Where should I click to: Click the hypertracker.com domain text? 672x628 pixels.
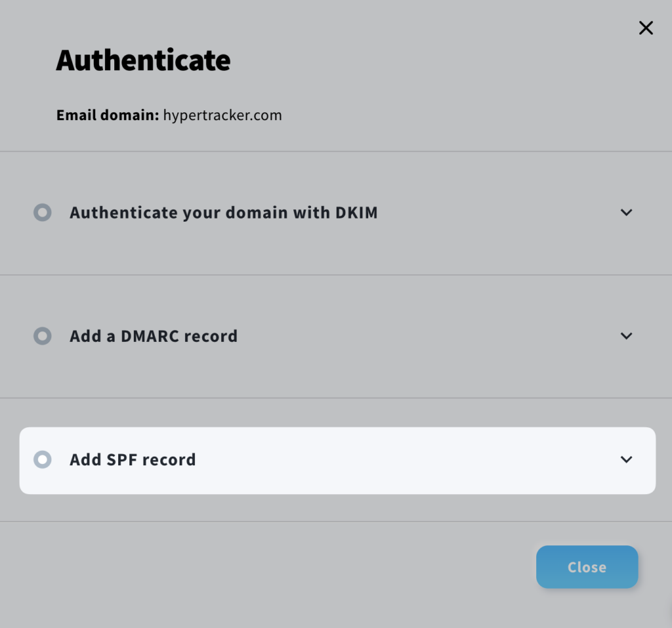coord(222,115)
